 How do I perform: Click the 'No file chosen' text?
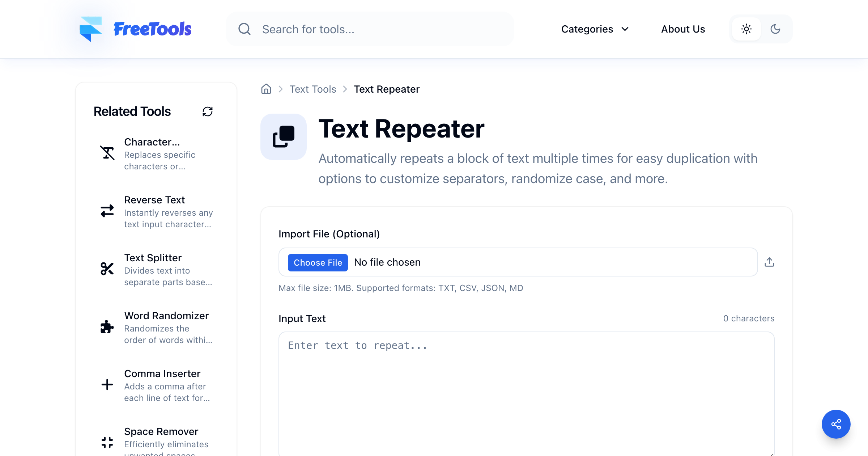(387, 262)
